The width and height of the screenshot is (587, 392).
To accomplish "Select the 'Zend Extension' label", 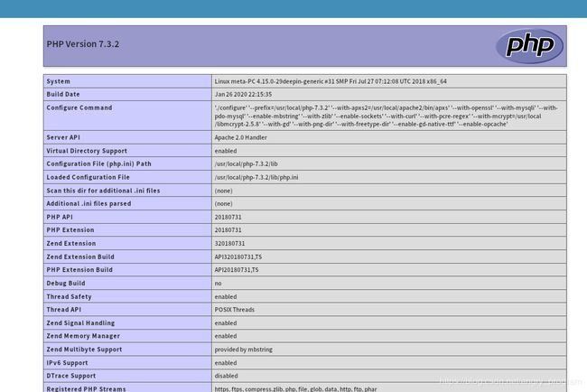I will (x=71, y=243).
